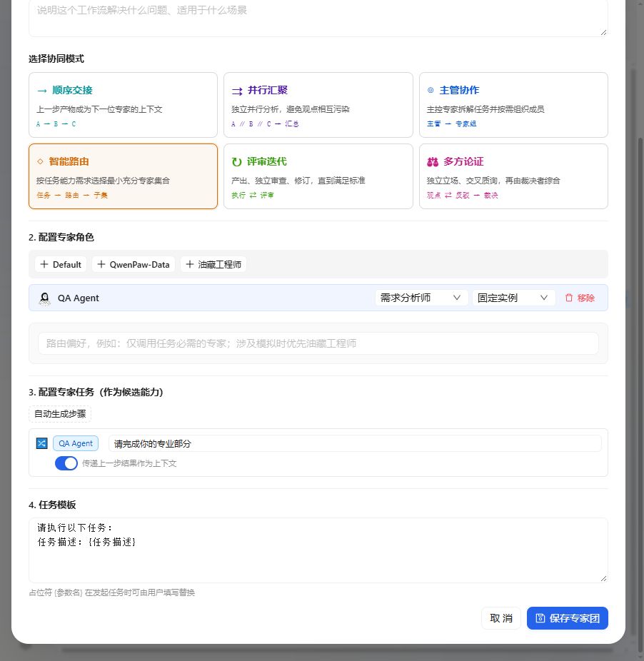Click the 取消 cancel button
The width and height of the screenshot is (644, 661).
pos(501,618)
